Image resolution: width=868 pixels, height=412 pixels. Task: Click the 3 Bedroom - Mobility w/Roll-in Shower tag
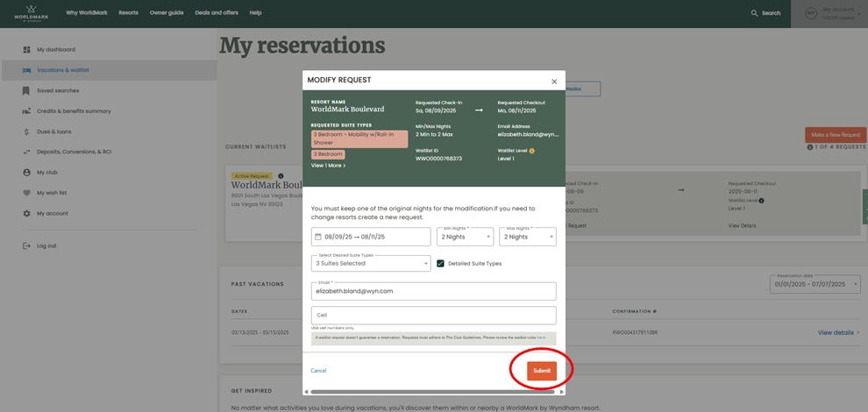tap(359, 139)
